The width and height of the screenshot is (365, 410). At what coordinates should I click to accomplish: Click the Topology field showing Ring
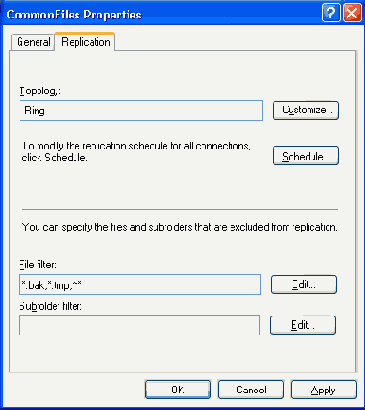(141, 111)
